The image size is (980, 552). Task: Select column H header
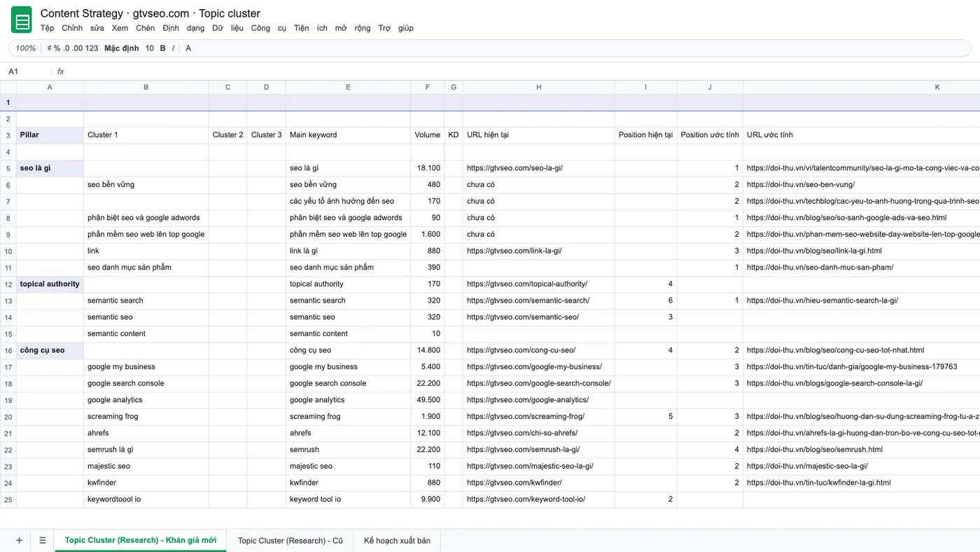point(539,87)
